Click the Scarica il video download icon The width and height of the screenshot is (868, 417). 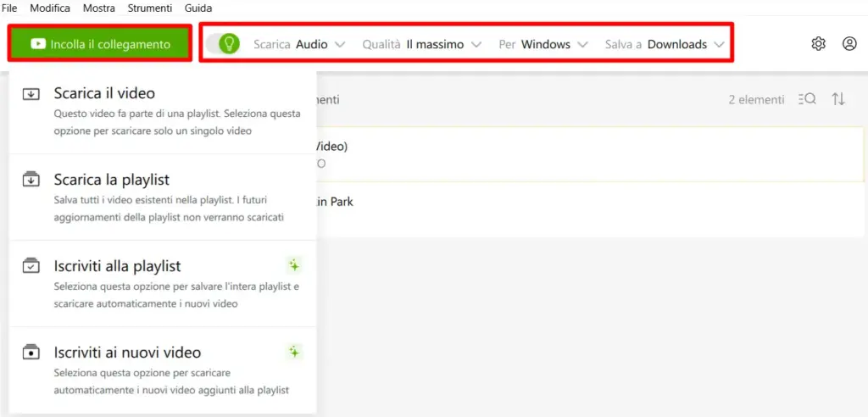pos(31,94)
